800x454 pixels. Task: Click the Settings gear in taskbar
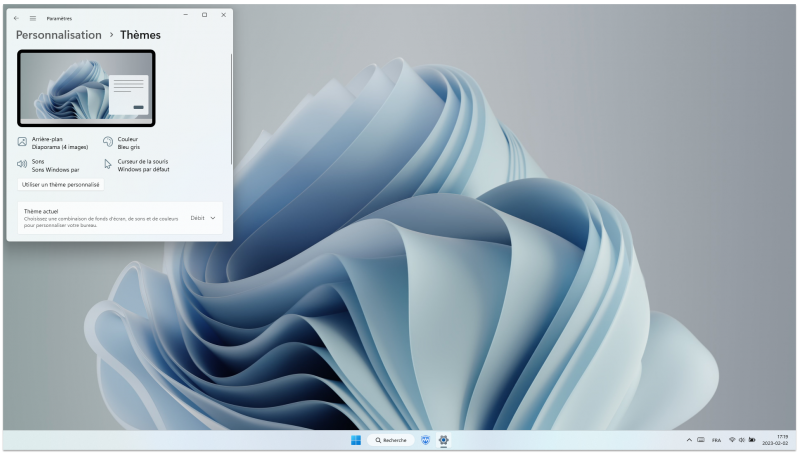pyautogui.click(x=443, y=440)
